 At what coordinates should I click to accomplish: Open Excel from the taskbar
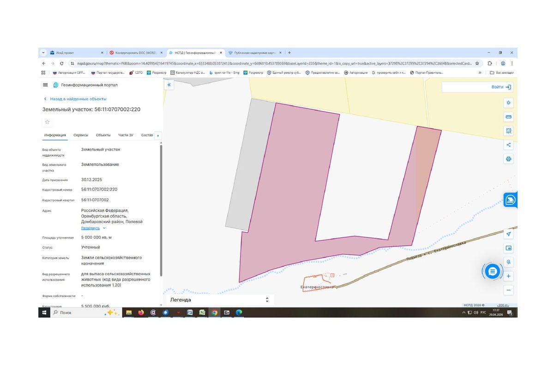[202, 313]
